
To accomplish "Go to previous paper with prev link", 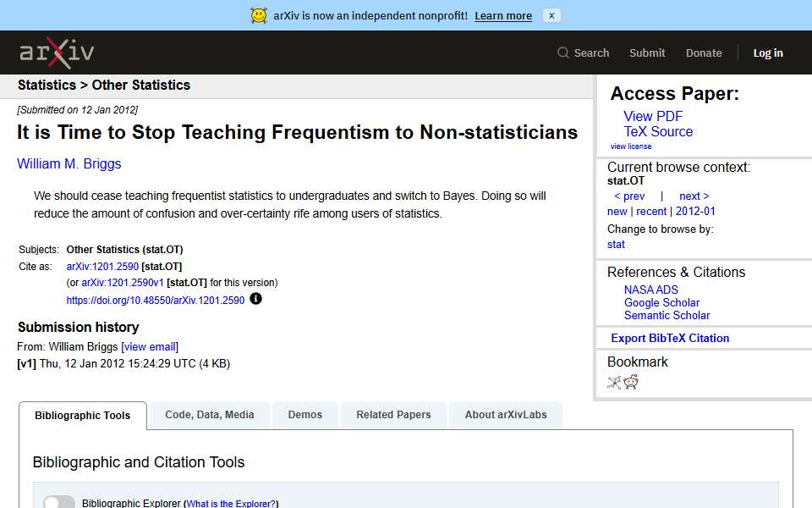I will click(x=629, y=196).
